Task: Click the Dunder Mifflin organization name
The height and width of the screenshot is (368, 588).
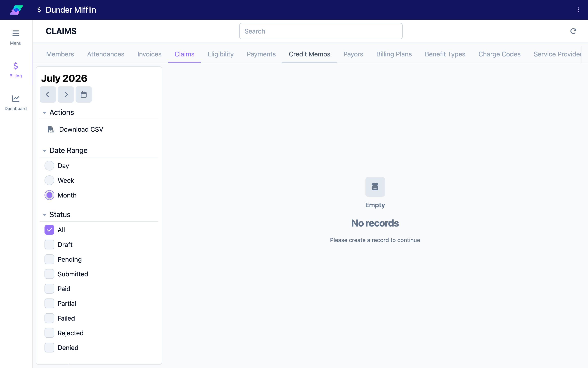Action: (71, 10)
